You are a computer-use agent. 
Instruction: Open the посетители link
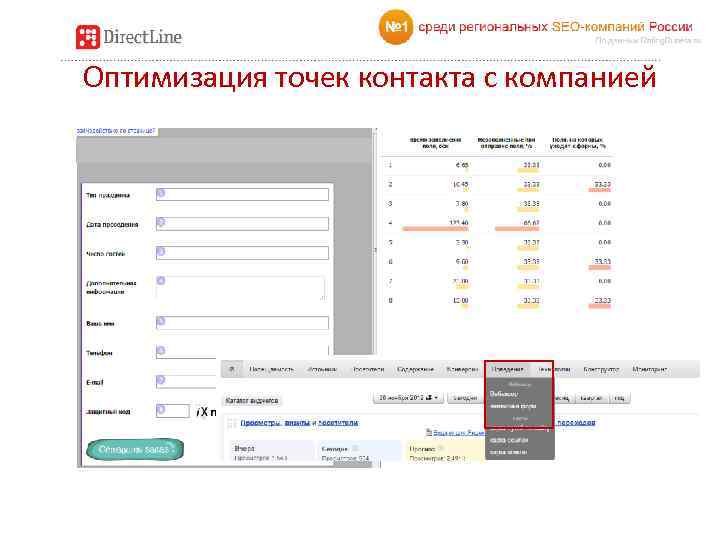[x=338, y=423]
